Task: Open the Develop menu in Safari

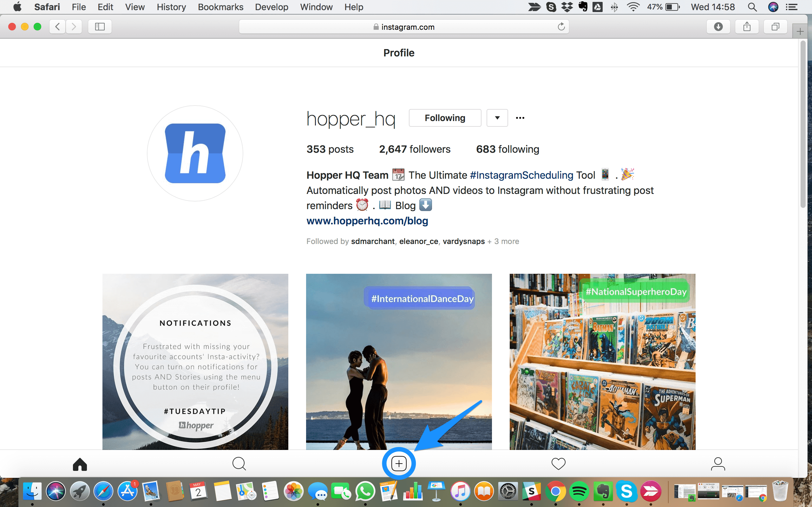Action: click(270, 7)
